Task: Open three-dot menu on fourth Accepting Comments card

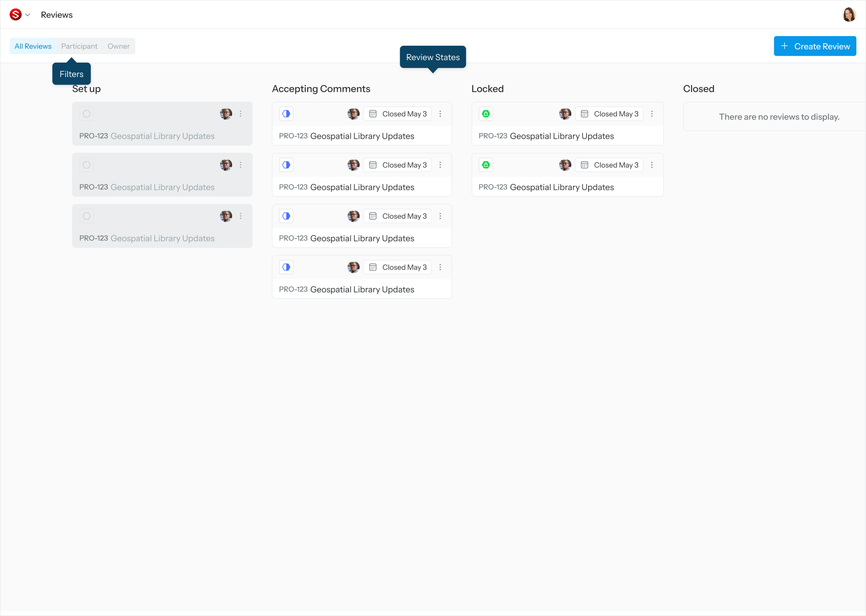Action: click(x=440, y=267)
